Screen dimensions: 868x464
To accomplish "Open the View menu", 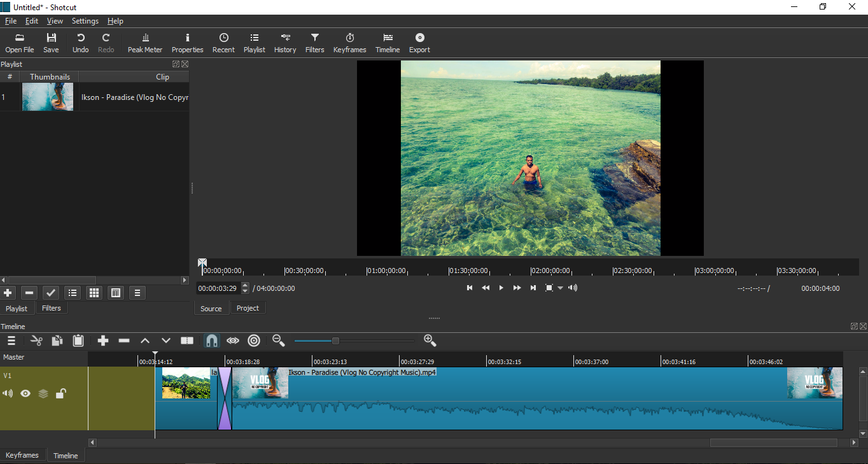I will pos(55,21).
